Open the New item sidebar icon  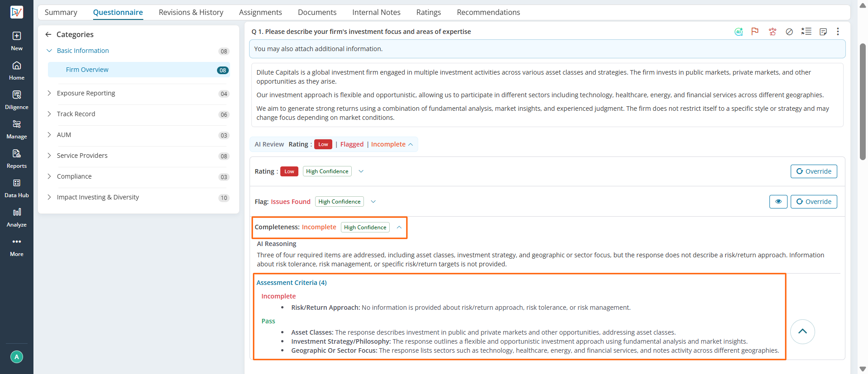tap(17, 41)
